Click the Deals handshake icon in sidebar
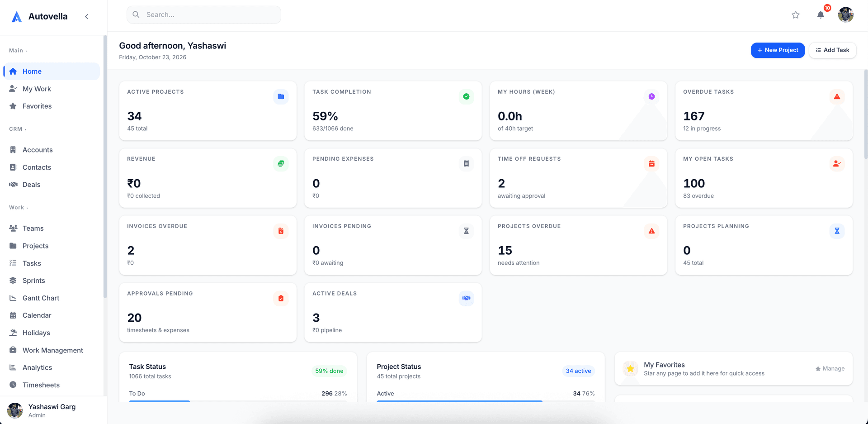 [x=13, y=185]
